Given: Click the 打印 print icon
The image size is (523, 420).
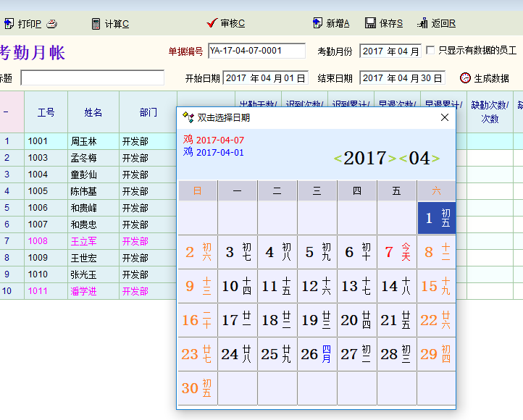Looking at the screenshot, I should tap(9, 23).
